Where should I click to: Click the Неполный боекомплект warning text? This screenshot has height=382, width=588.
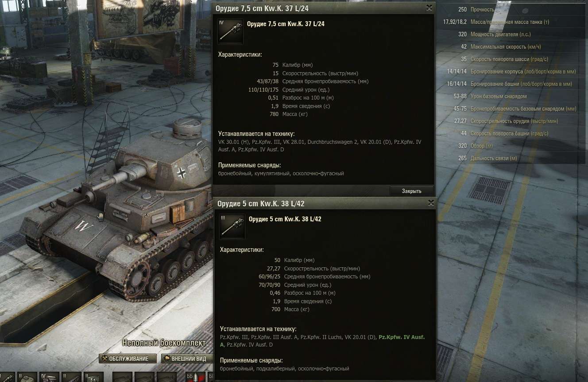[164, 343]
